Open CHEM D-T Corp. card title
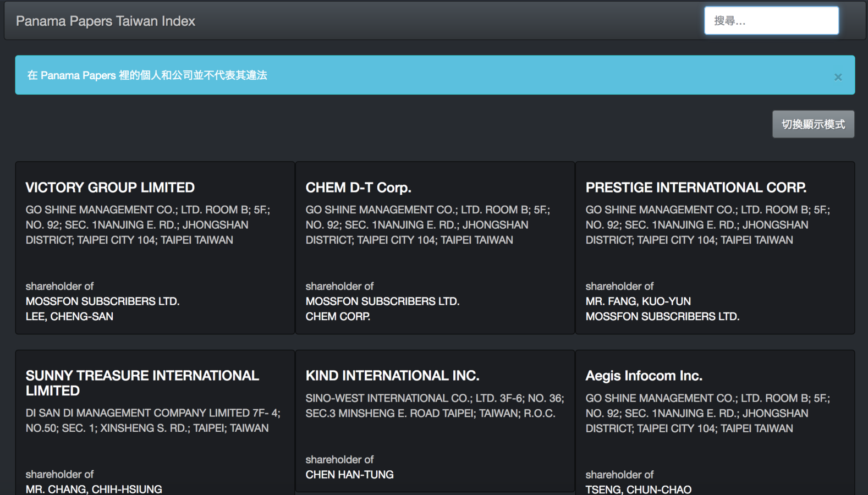The image size is (868, 495). click(358, 188)
